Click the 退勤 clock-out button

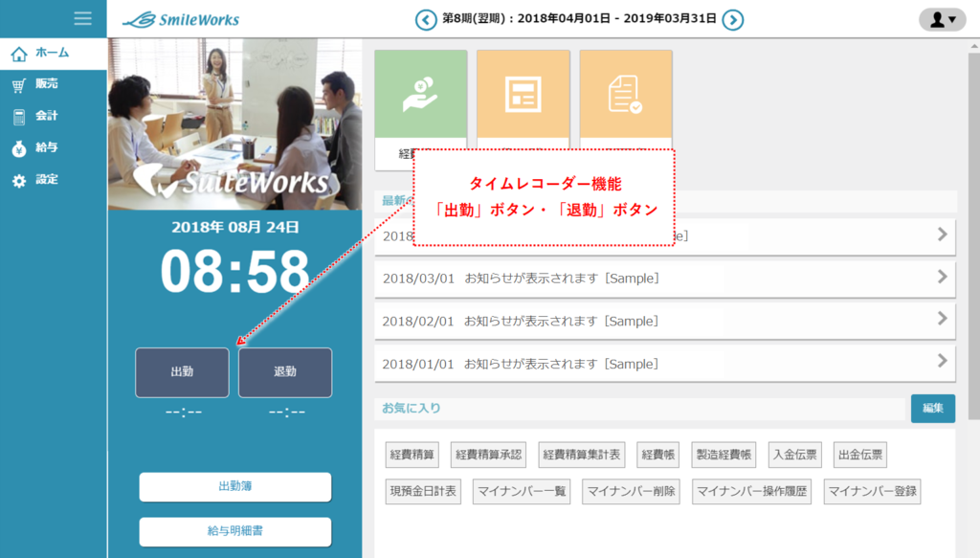pos(285,372)
